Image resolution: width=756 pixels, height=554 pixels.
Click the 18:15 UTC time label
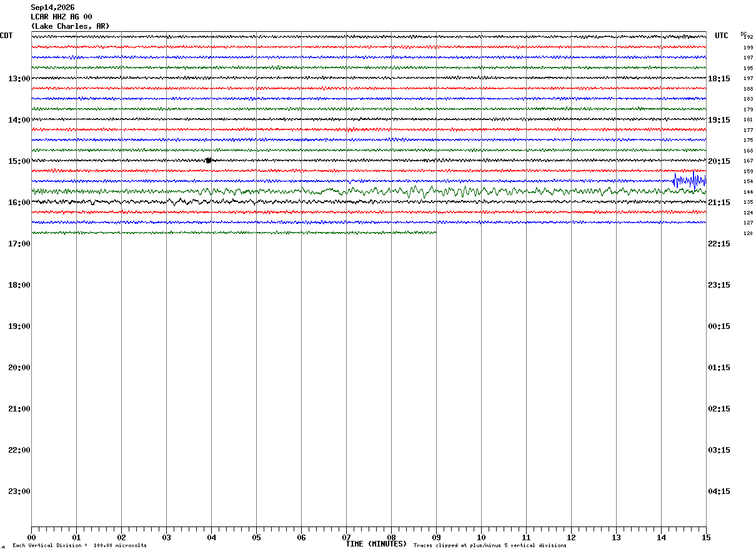(719, 79)
